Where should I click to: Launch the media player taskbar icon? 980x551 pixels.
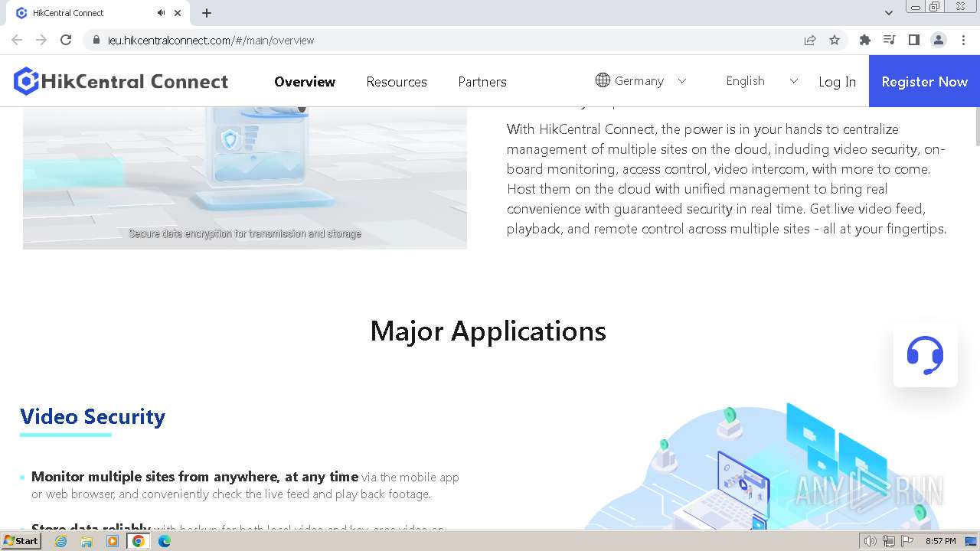click(113, 541)
